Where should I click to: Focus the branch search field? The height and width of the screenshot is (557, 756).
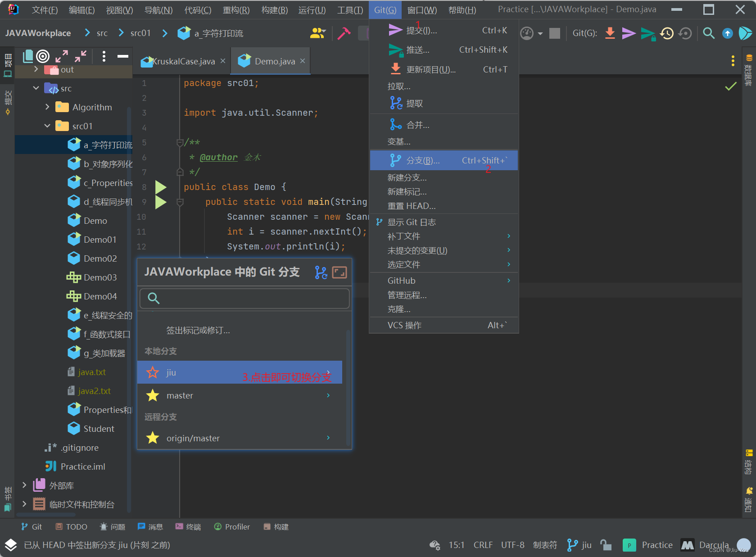[244, 298]
